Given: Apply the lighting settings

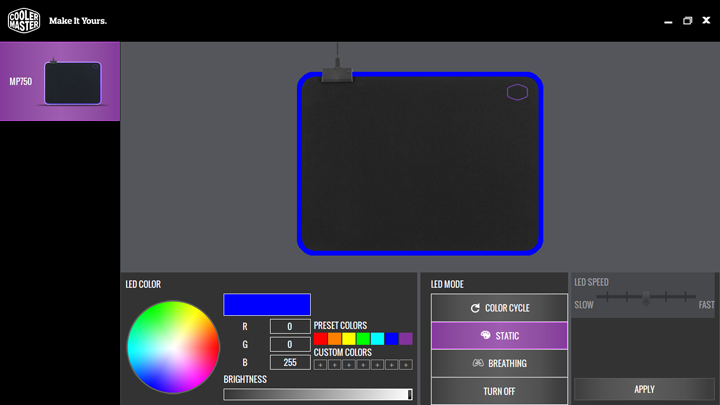Looking at the screenshot, I should point(644,389).
